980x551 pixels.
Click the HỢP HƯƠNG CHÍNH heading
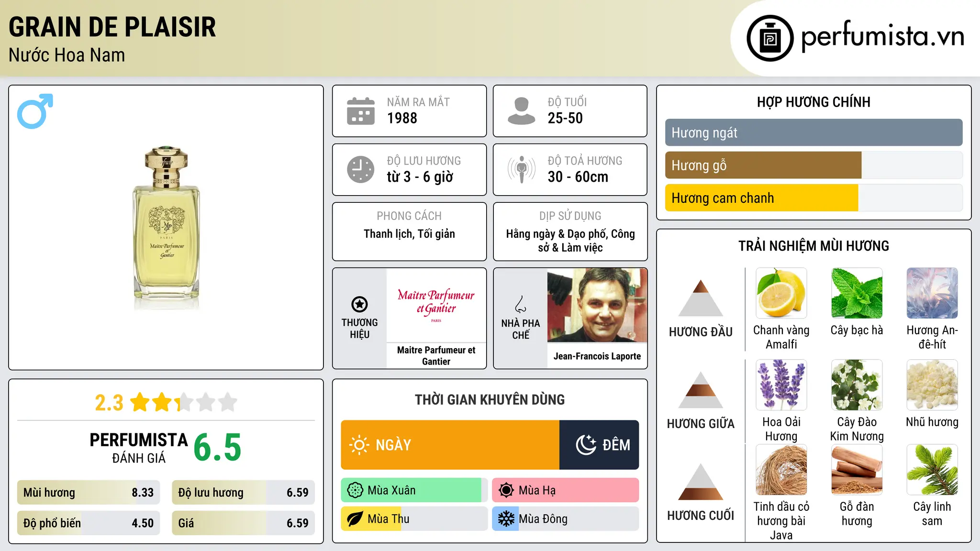(x=813, y=102)
